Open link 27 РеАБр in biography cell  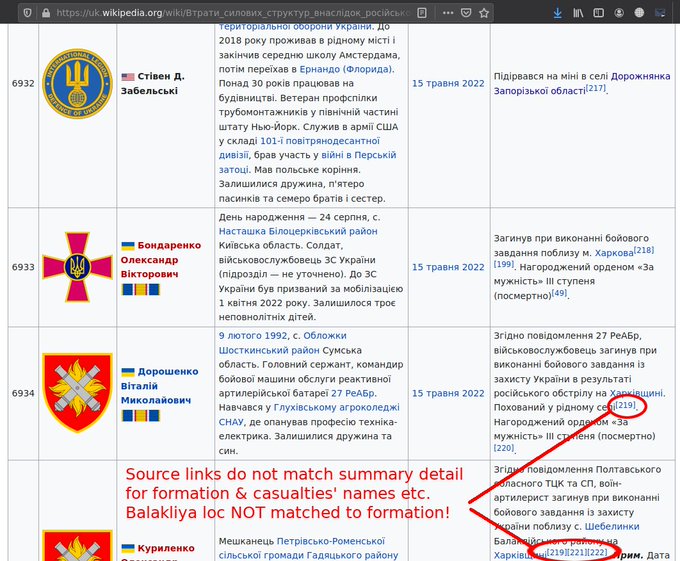click(x=353, y=393)
